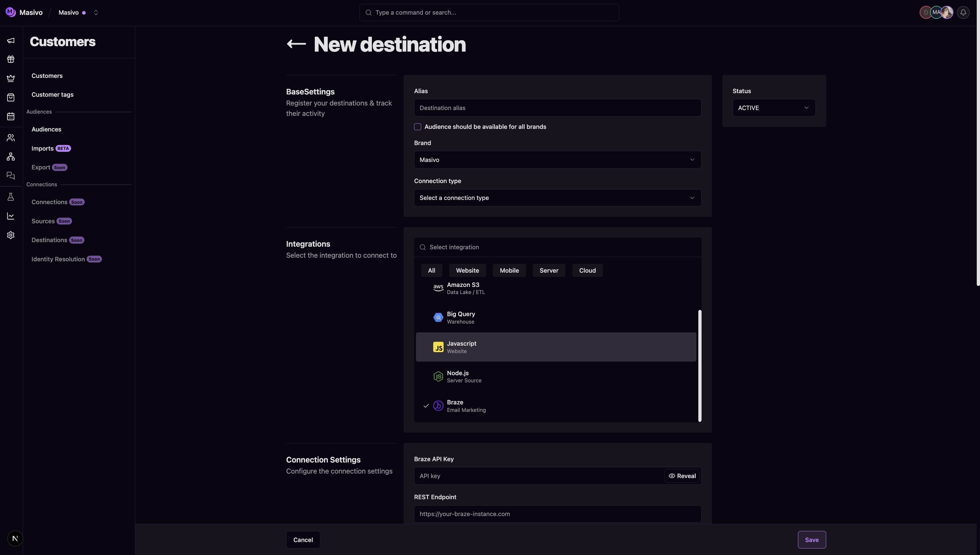Check 'Audience should be available for all brands'
Image resolution: width=980 pixels, height=555 pixels.
click(418, 127)
